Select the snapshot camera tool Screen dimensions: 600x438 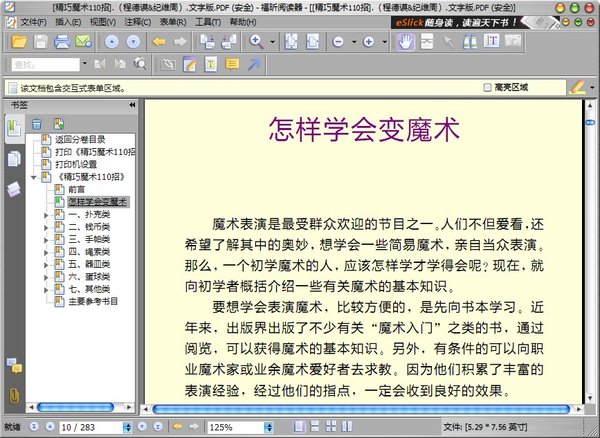pos(513,41)
